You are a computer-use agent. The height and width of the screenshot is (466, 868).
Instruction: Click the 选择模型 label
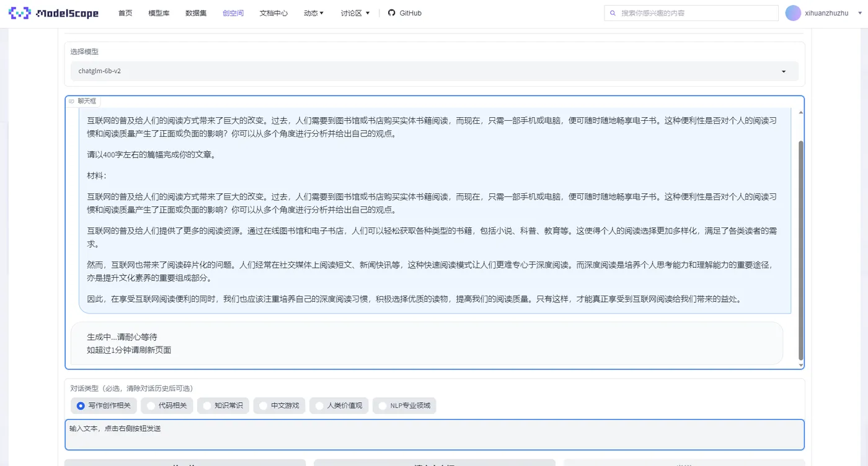pos(84,52)
